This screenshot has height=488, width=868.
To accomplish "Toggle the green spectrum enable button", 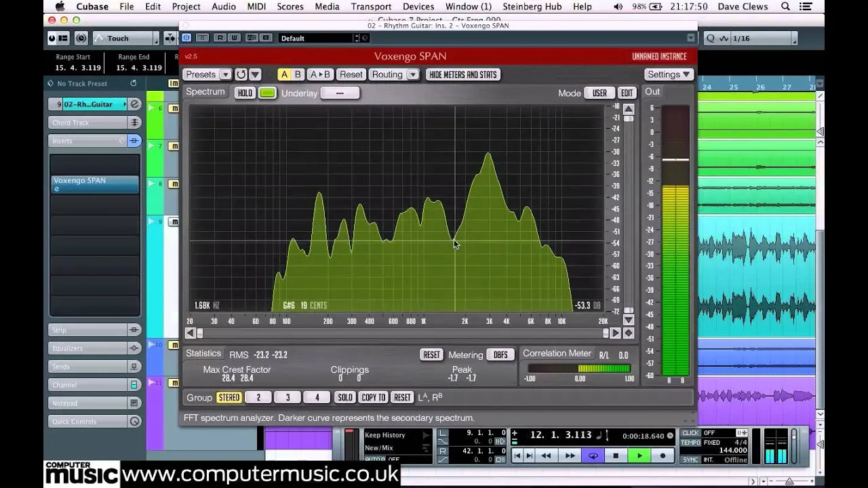I will [267, 93].
